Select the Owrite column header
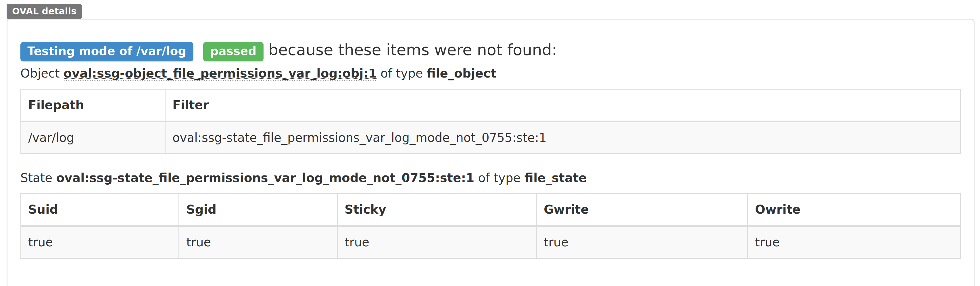This screenshot has height=286, width=980. pyautogui.click(x=777, y=209)
